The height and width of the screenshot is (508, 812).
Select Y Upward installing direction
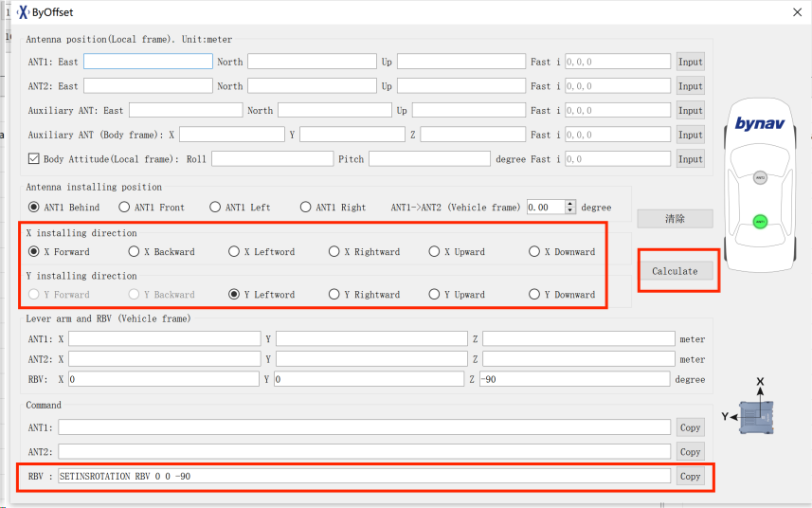[x=435, y=295]
